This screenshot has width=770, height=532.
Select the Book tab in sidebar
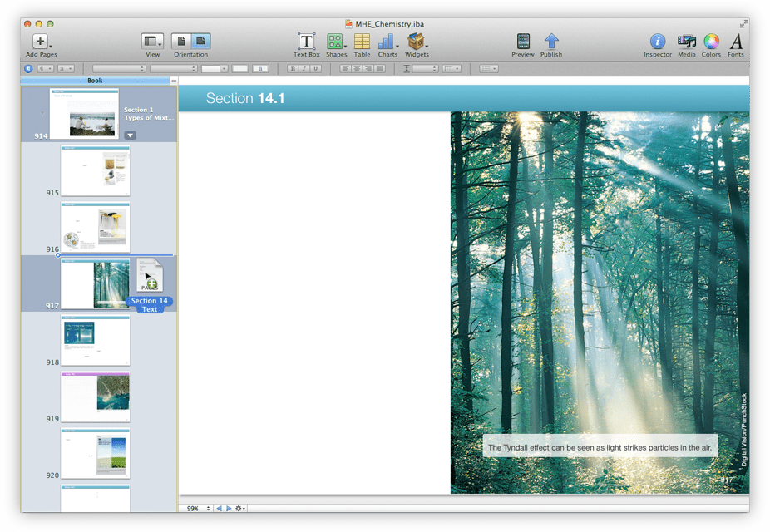[x=95, y=81]
